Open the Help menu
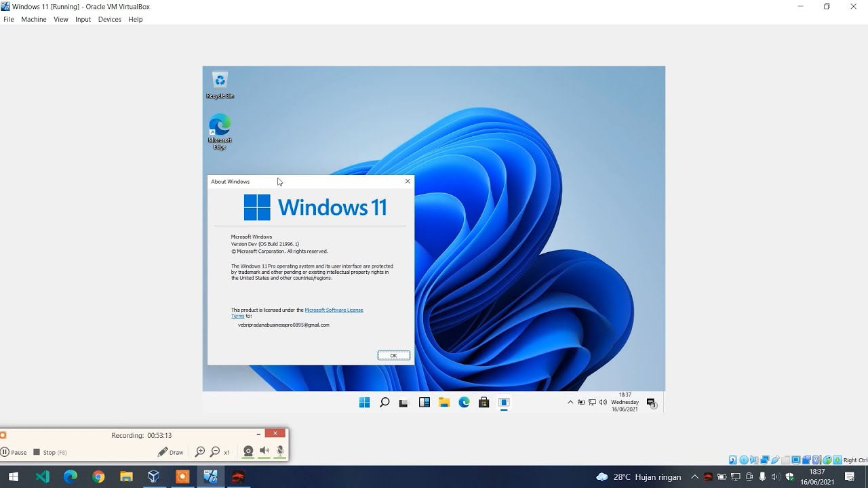 tap(136, 20)
